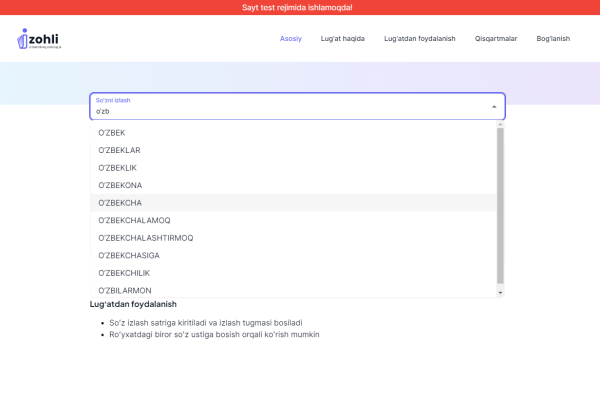Image resolution: width=600 pixels, height=400 pixels.
Task: Select O'ZBEKONA option
Action: (x=120, y=185)
